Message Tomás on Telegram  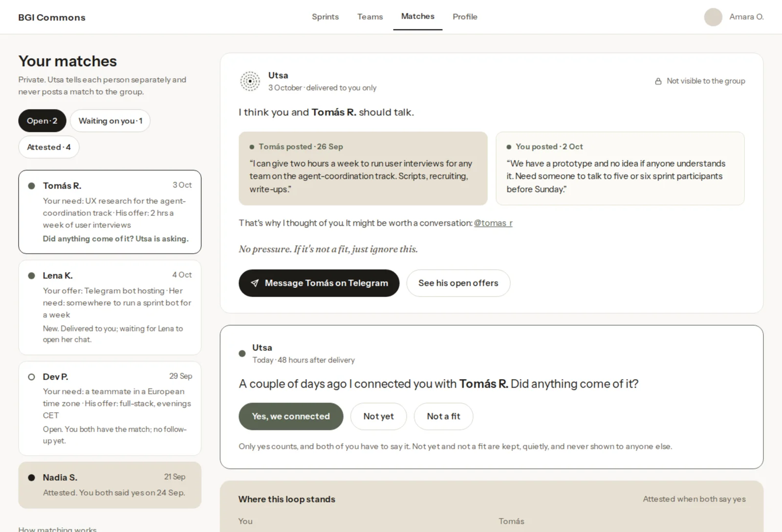pyautogui.click(x=319, y=283)
